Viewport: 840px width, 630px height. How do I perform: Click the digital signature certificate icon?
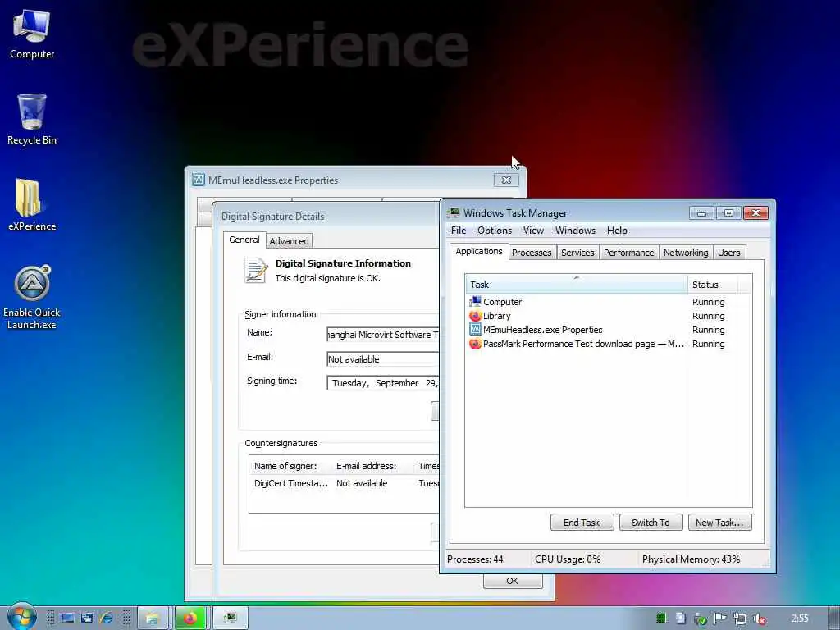click(x=256, y=270)
